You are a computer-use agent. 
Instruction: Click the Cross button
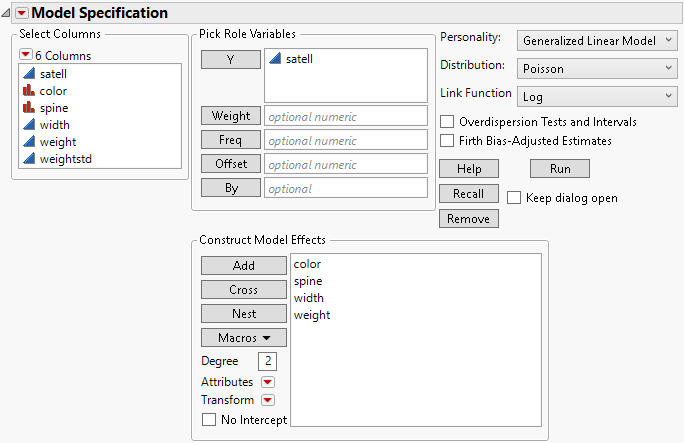tap(244, 290)
